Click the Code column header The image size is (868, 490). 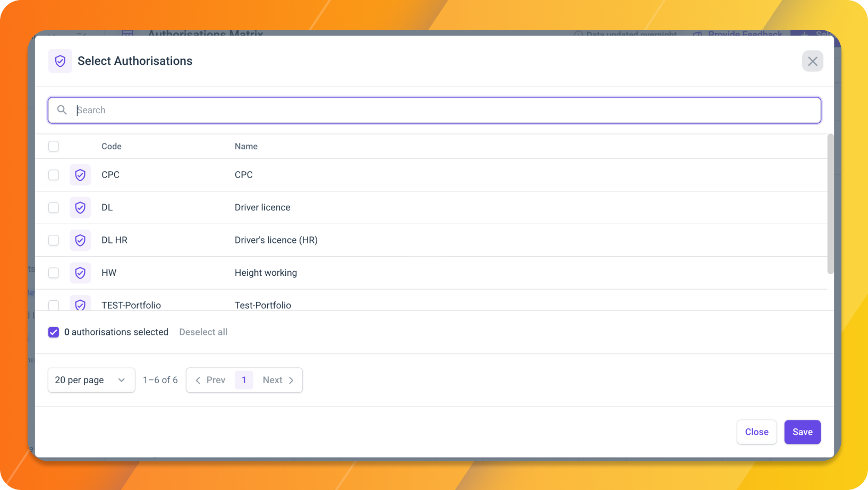tap(112, 146)
